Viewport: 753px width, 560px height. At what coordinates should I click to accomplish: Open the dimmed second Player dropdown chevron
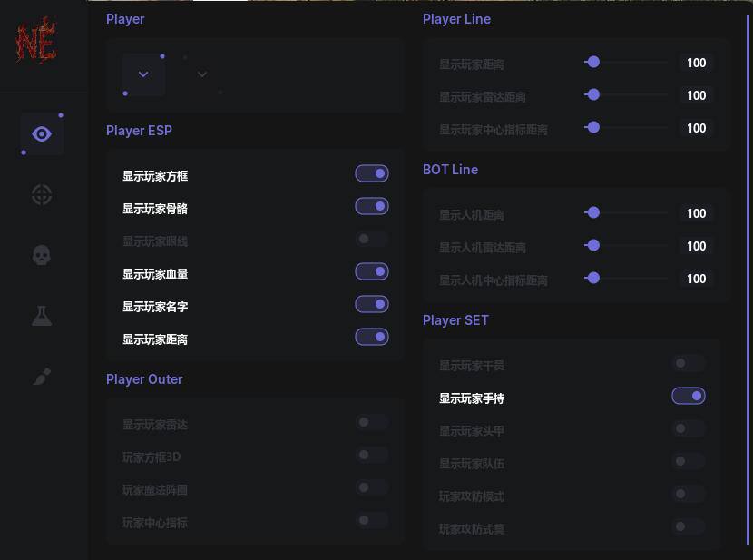pyautogui.click(x=201, y=74)
